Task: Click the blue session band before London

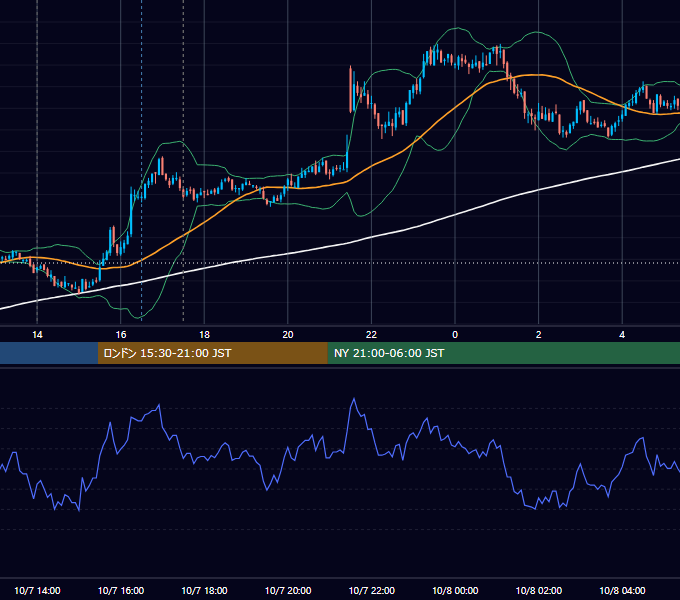Action: (49, 353)
